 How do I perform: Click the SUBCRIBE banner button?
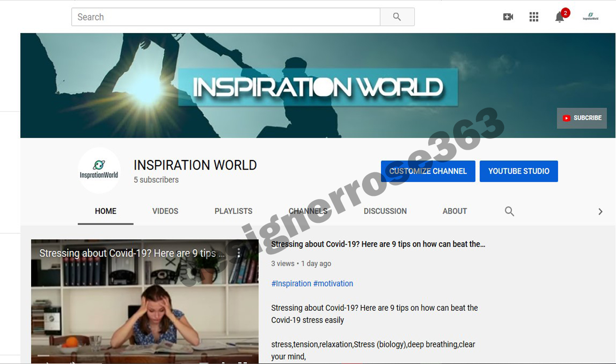[582, 118]
